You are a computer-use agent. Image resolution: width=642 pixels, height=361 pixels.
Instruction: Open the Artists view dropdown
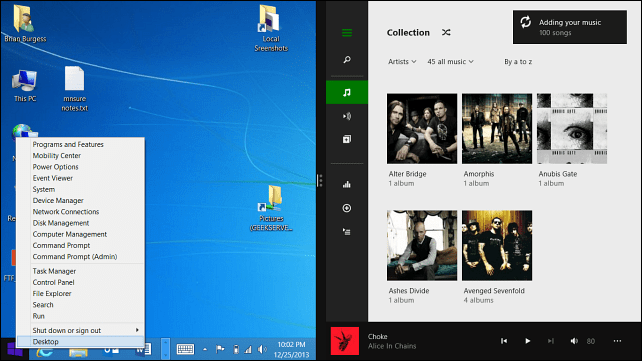(x=402, y=61)
